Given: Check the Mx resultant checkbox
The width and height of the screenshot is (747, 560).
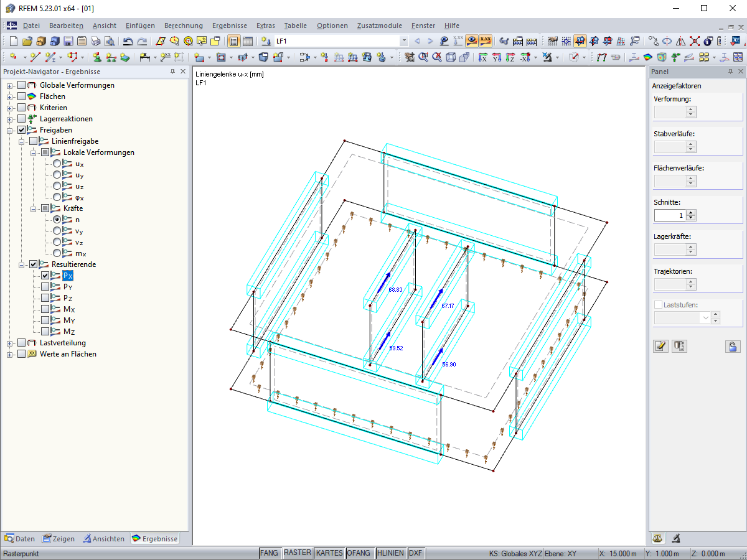Looking at the screenshot, I should click(45, 309).
